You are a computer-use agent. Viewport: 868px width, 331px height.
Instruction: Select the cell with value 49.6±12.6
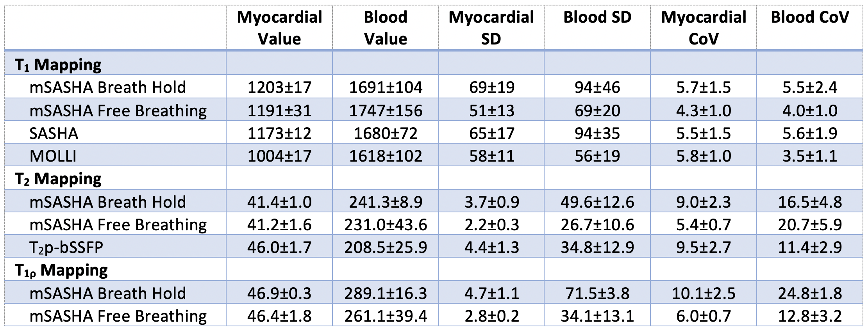point(597,202)
